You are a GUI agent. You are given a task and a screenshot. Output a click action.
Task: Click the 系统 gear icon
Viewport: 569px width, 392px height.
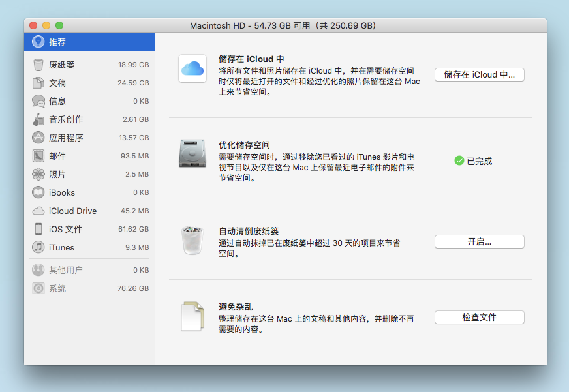[38, 288]
